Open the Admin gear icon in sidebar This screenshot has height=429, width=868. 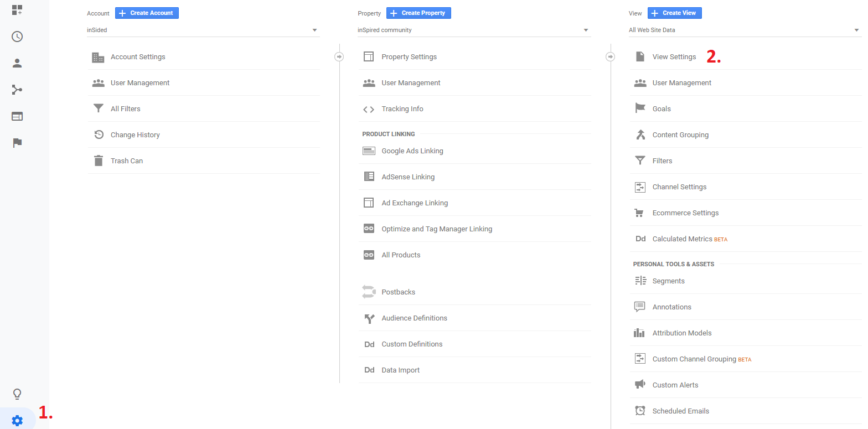(17, 421)
